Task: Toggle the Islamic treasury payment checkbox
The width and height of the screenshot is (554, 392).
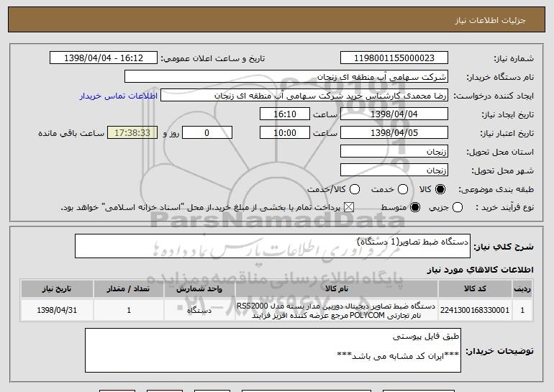Action: [349, 207]
